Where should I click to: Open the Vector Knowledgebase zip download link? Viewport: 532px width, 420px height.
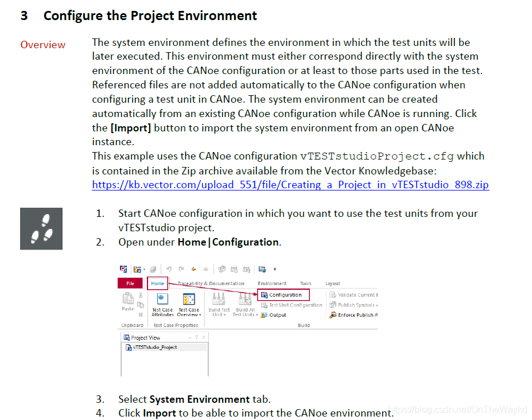290,185
